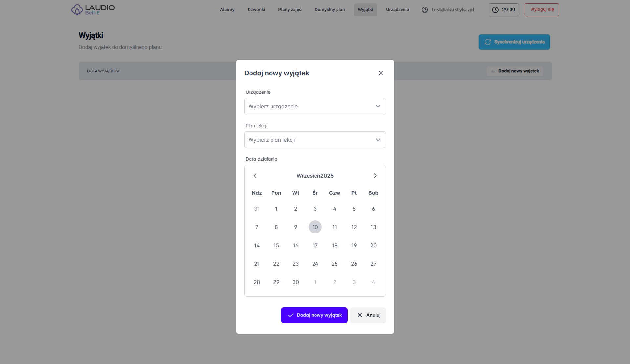Close the dialog with the X icon
630x364 pixels.
[x=380, y=73]
